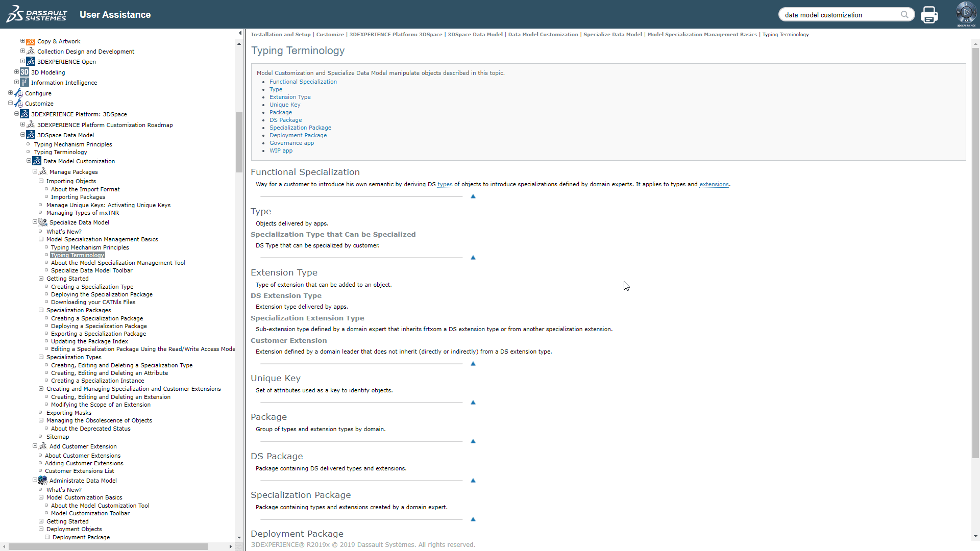Click the Specialize Data Model gear icon
This screenshot has height=551, width=980.
pyautogui.click(x=43, y=222)
